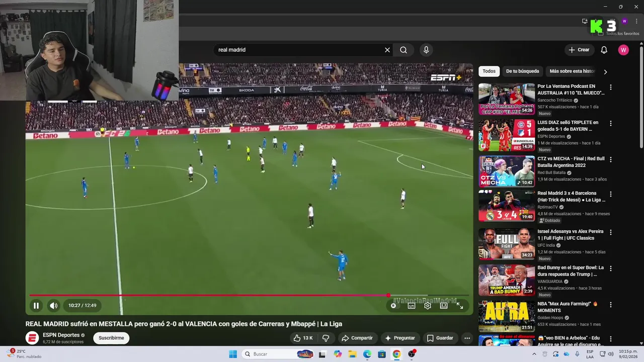Viewport: 644px width, 362px height.
Task: Open the NBA Max Aura Farming title
Action: 568,307
